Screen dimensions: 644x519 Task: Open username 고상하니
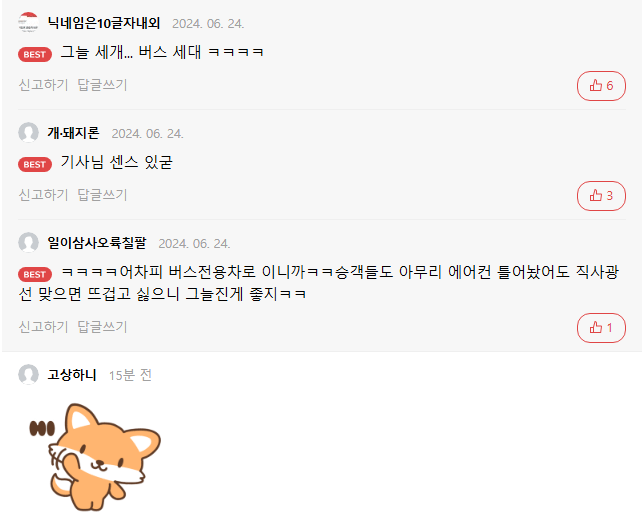[x=72, y=374]
